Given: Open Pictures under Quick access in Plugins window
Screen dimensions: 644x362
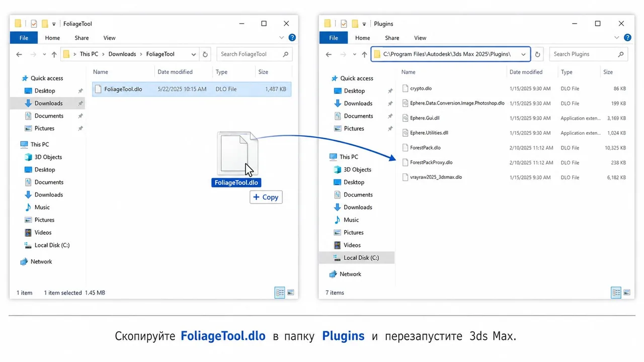Looking at the screenshot, I should [x=354, y=128].
